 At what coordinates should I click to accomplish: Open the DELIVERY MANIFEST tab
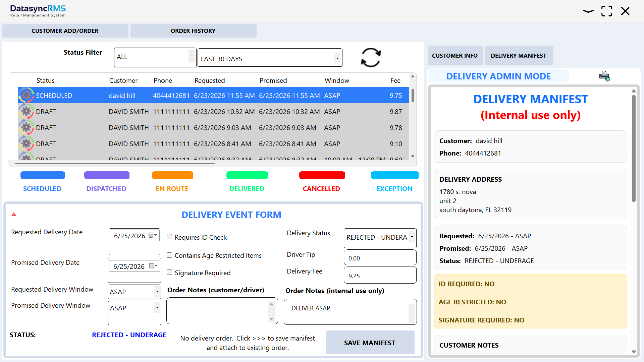[x=519, y=56]
